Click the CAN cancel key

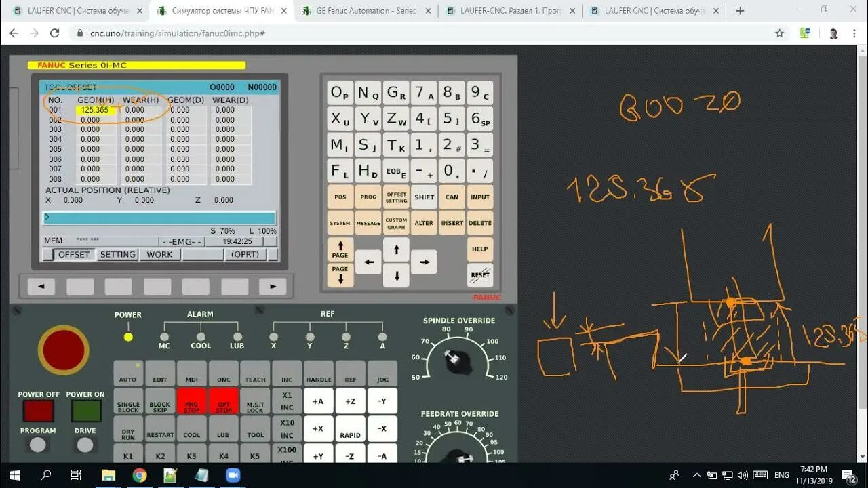coord(452,197)
